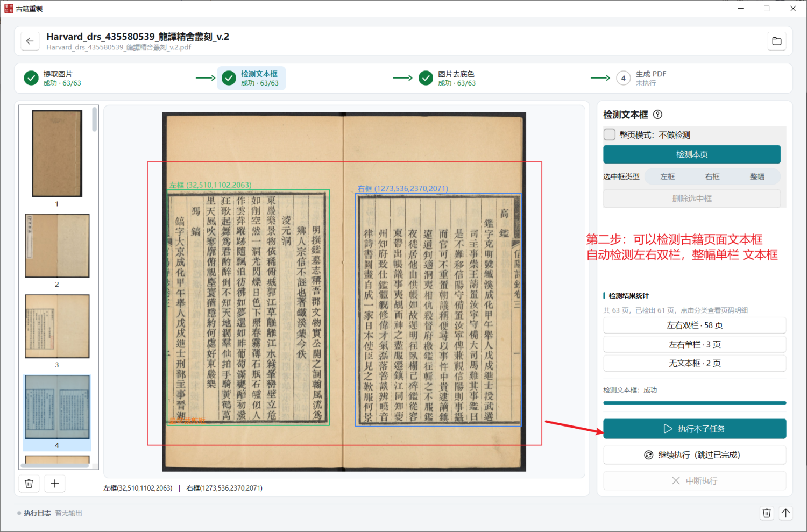
Task: Add a page with the plus icon
Action: (x=55, y=484)
